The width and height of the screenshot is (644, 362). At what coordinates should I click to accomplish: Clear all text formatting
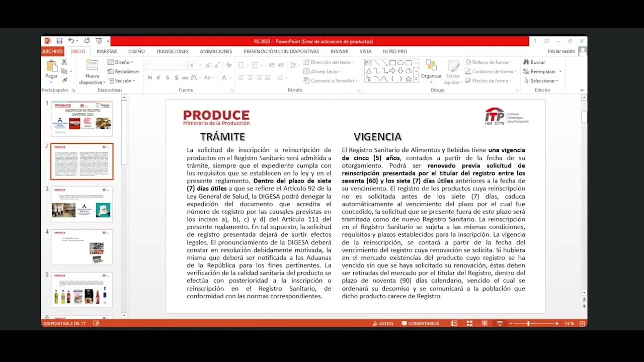(229, 65)
